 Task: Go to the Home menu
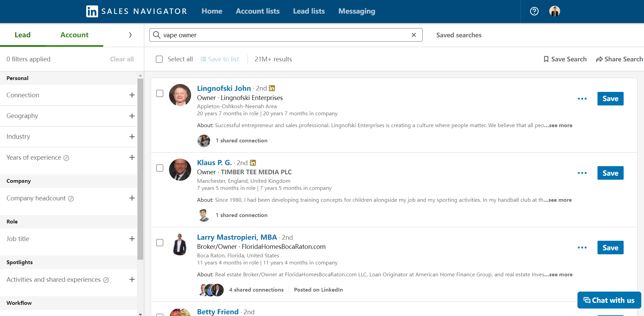coord(212,11)
